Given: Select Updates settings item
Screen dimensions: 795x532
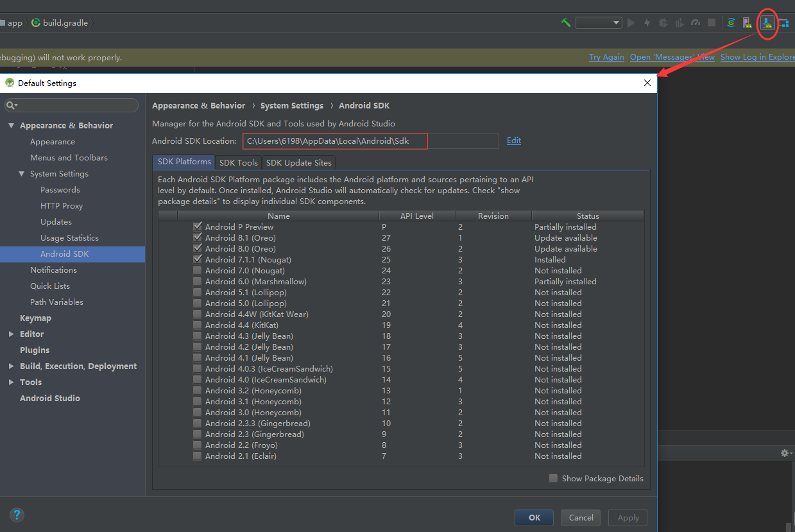Looking at the screenshot, I should [56, 222].
